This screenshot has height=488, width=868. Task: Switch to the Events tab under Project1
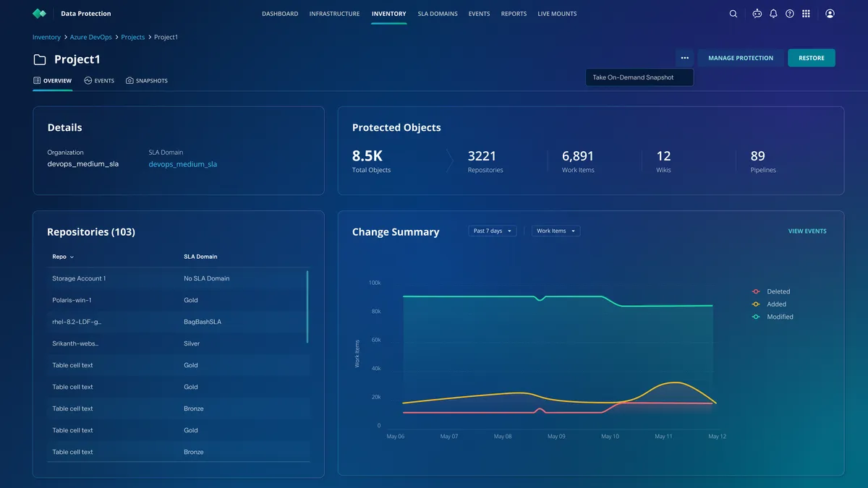point(99,81)
